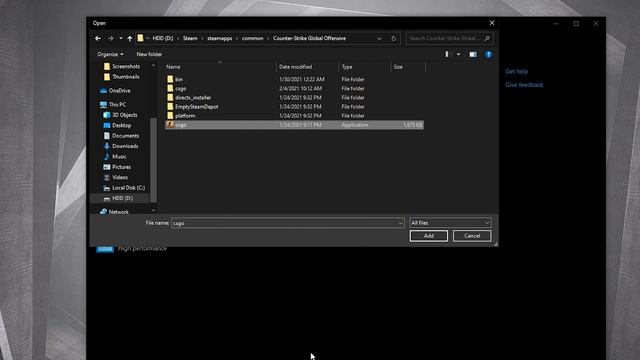The height and width of the screenshot is (360, 640).
Task: Open the recent locations dropdown arrow
Action: [120, 38]
